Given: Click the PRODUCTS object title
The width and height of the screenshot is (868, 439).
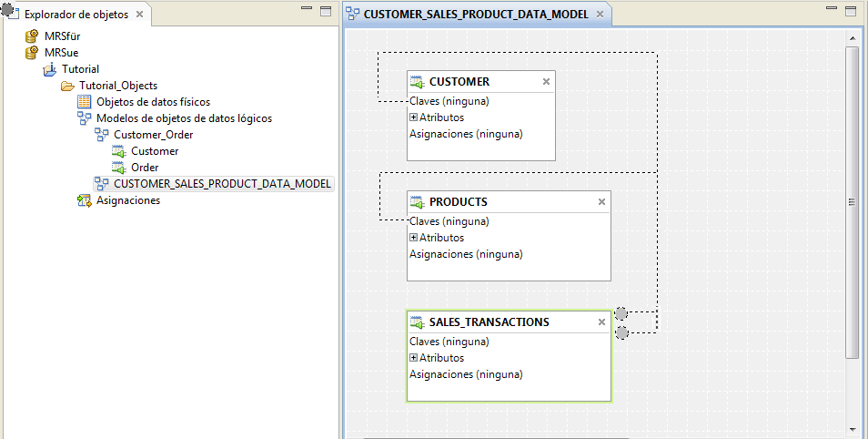Looking at the screenshot, I should click(459, 202).
